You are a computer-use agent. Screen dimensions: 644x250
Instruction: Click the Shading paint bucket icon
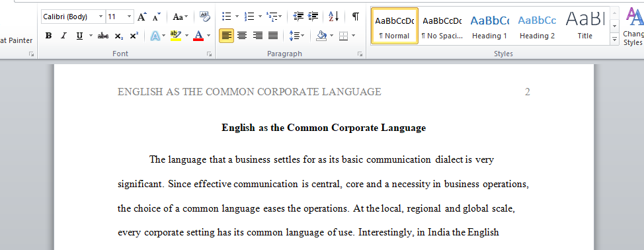pos(321,36)
